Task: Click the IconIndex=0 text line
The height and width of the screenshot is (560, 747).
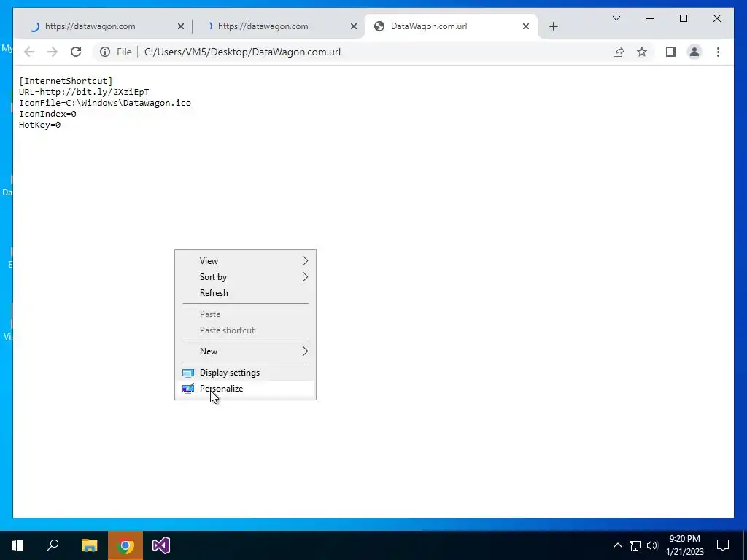Action: coord(47,114)
